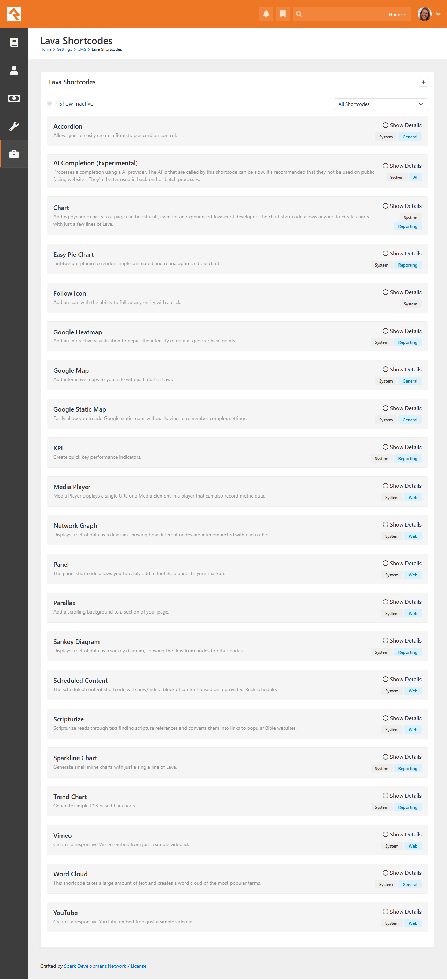Open the notifications bell icon
The width and height of the screenshot is (447, 980).
coord(266,14)
